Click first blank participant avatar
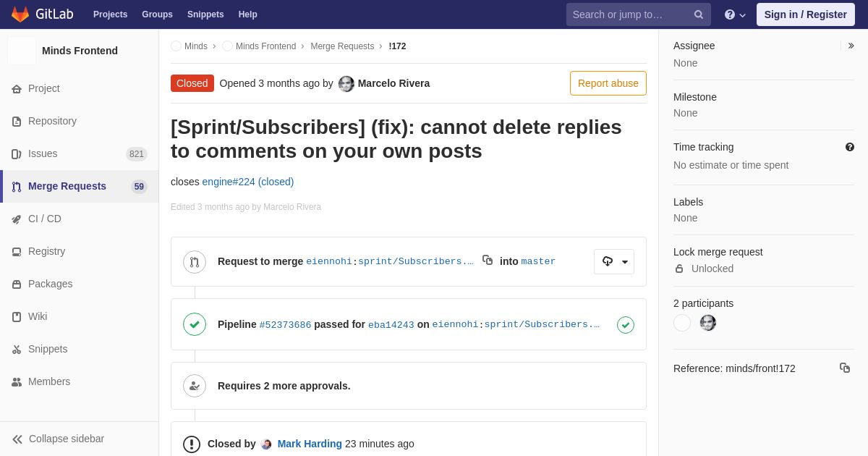 (x=682, y=323)
